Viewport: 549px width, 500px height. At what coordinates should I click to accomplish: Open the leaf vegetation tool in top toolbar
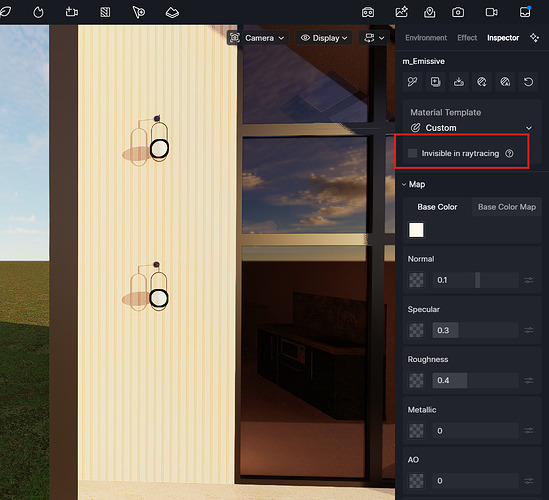pos(6,12)
